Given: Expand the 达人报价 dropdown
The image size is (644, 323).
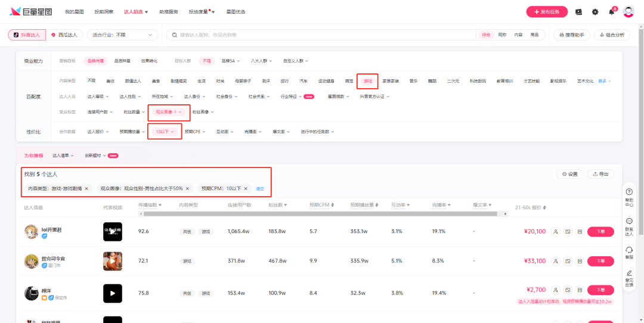Looking at the screenshot, I should (x=98, y=132).
